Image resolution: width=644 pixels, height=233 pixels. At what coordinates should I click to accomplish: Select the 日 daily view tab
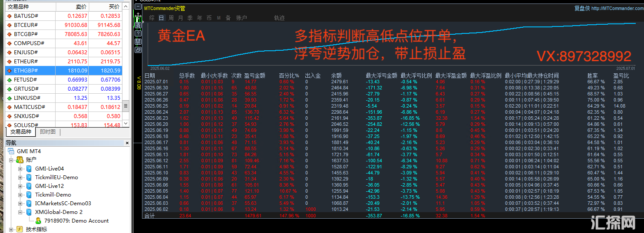point(162,18)
